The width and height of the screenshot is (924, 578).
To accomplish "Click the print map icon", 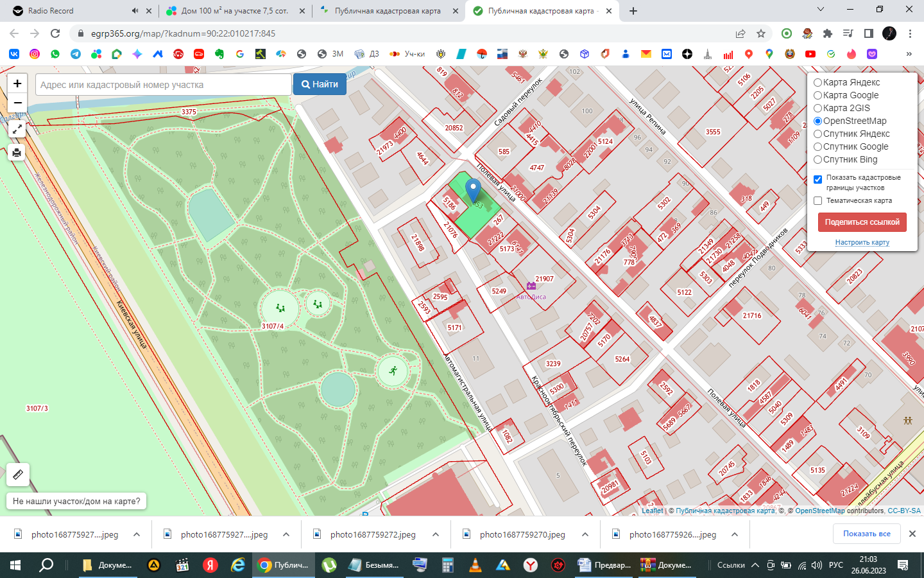I will pyautogui.click(x=17, y=153).
